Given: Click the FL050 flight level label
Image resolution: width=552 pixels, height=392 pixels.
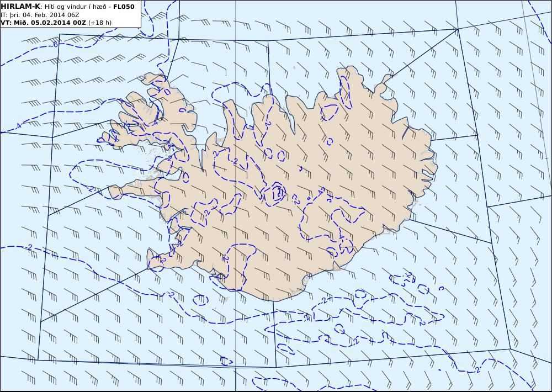Looking at the screenshot, I should tap(124, 7).
